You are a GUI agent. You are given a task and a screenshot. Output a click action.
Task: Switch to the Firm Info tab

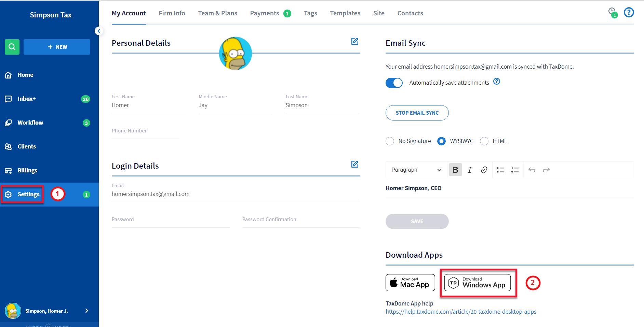coord(172,13)
